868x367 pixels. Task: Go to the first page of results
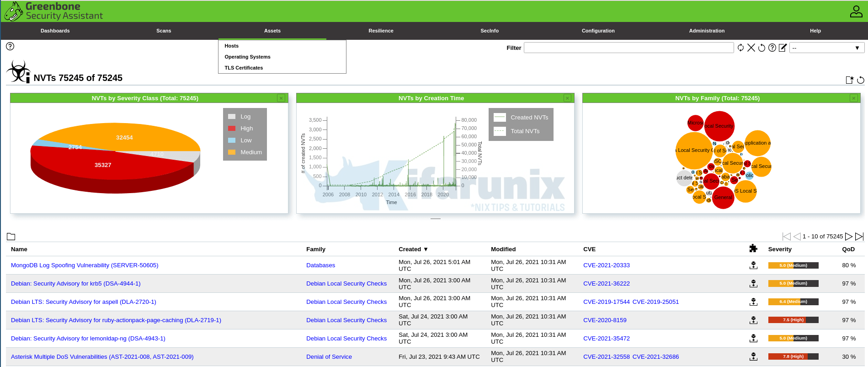[x=786, y=237]
